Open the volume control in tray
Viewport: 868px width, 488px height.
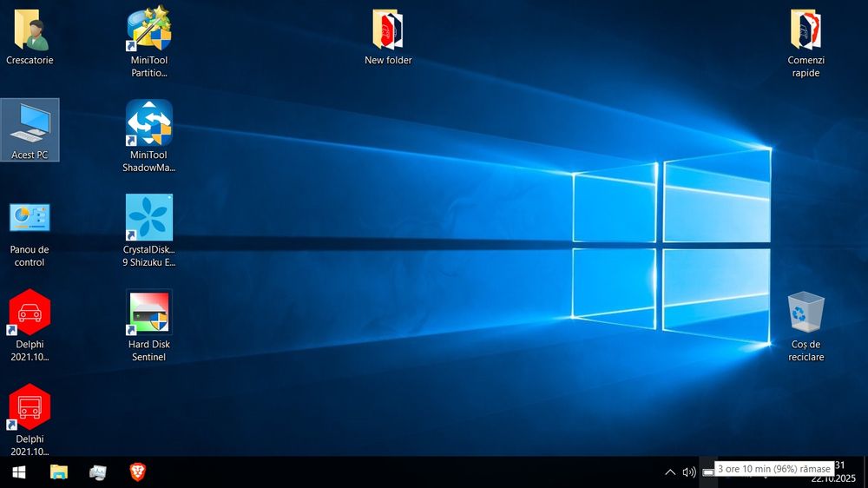pyautogui.click(x=688, y=472)
